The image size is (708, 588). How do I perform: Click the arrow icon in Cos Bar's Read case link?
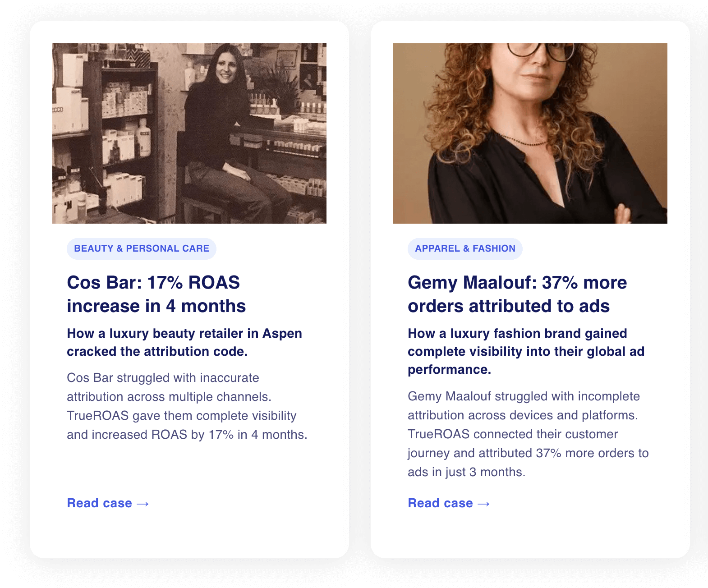(x=143, y=503)
